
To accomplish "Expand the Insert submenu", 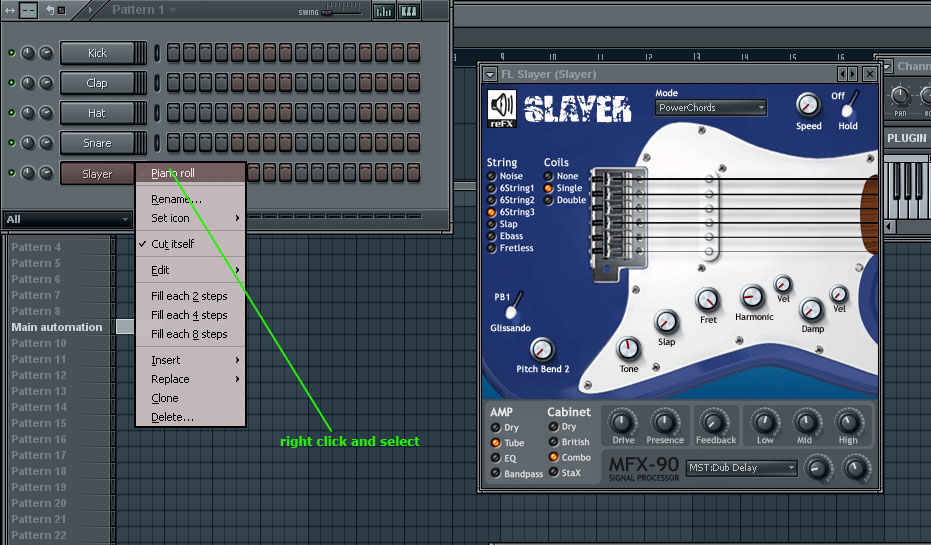I will tap(191, 360).
